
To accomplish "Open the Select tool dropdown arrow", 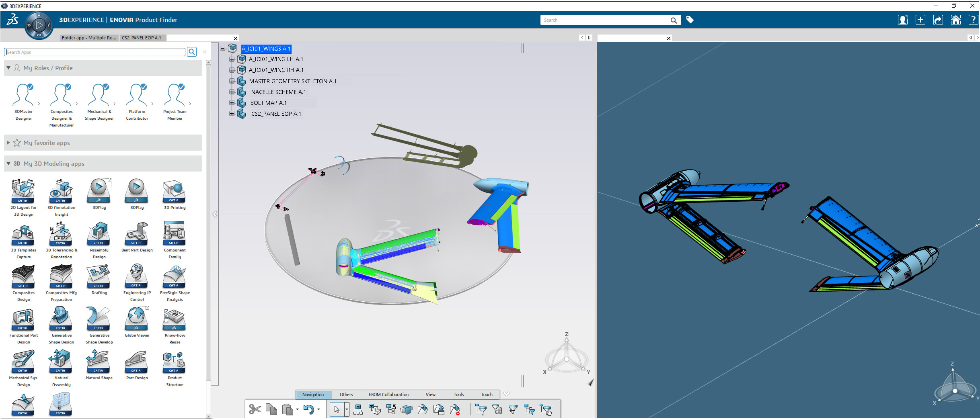I will coord(347,410).
